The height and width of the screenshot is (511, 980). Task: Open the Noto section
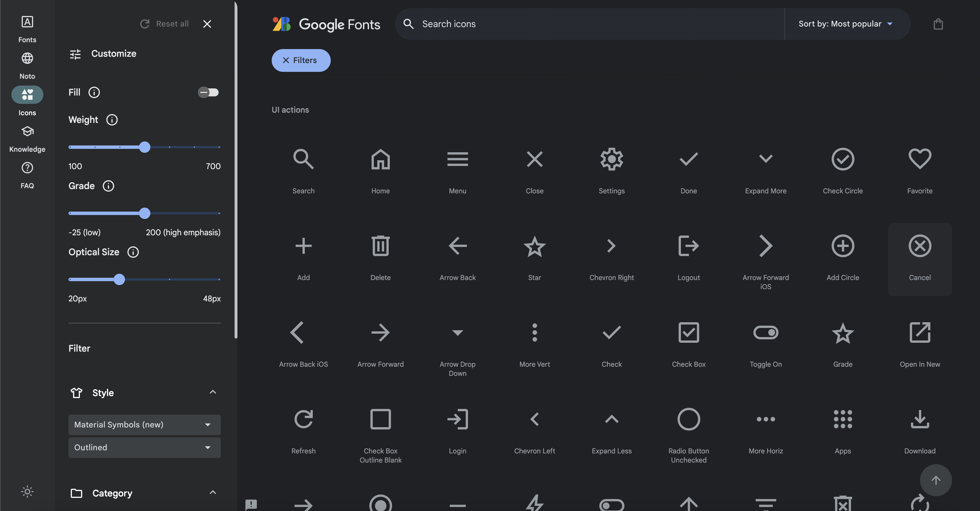tap(27, 66)
